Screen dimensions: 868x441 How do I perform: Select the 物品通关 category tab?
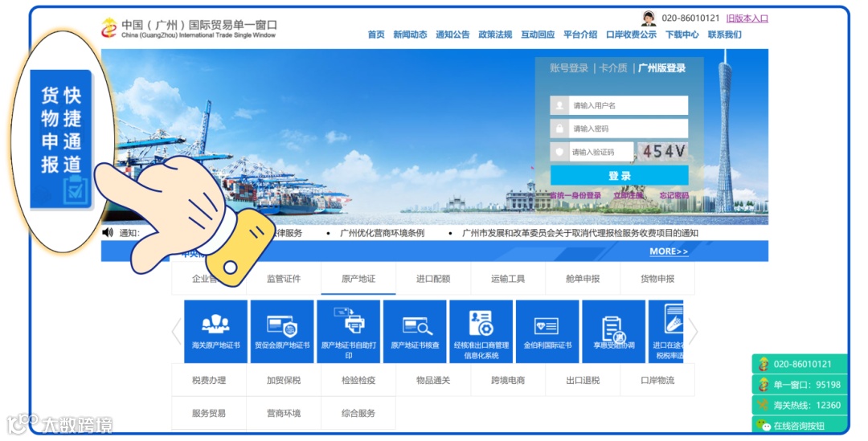[433, 380]
